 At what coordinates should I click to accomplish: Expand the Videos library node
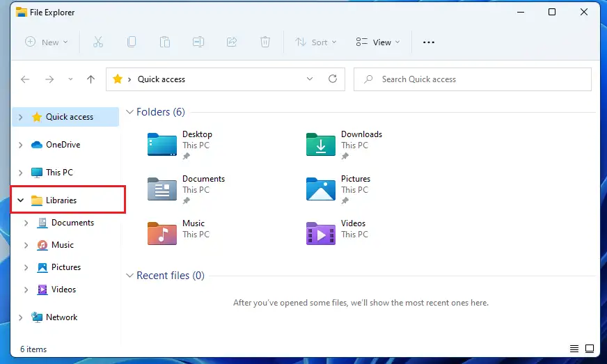(26, 290)
